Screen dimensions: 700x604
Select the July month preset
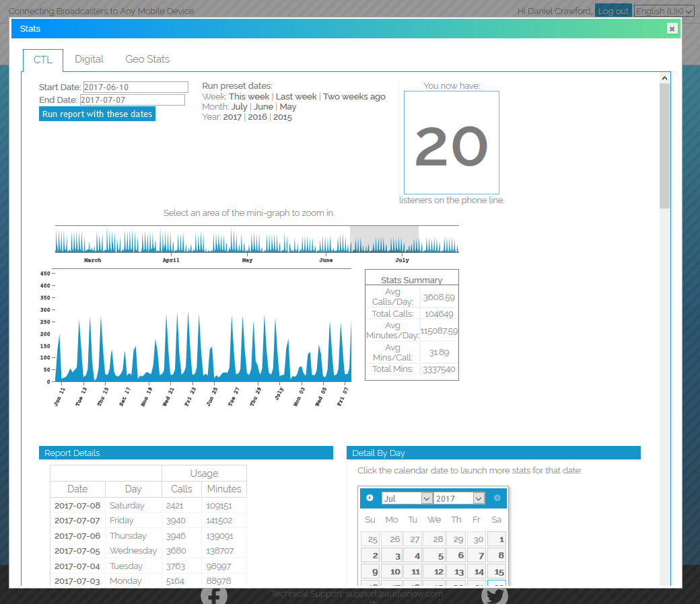pyautogui.click(x=239, y=107)
